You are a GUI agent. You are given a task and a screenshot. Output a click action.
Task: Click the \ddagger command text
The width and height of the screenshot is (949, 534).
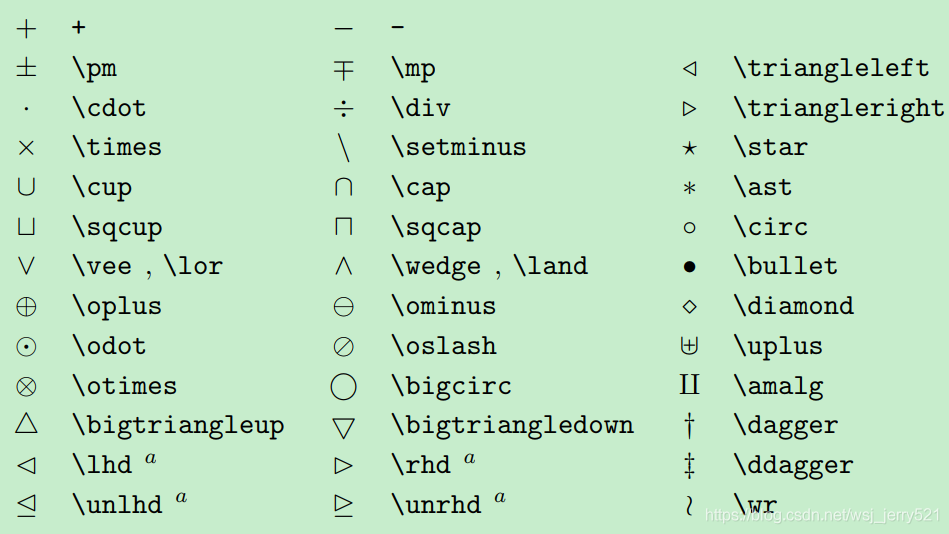[793, 466]
